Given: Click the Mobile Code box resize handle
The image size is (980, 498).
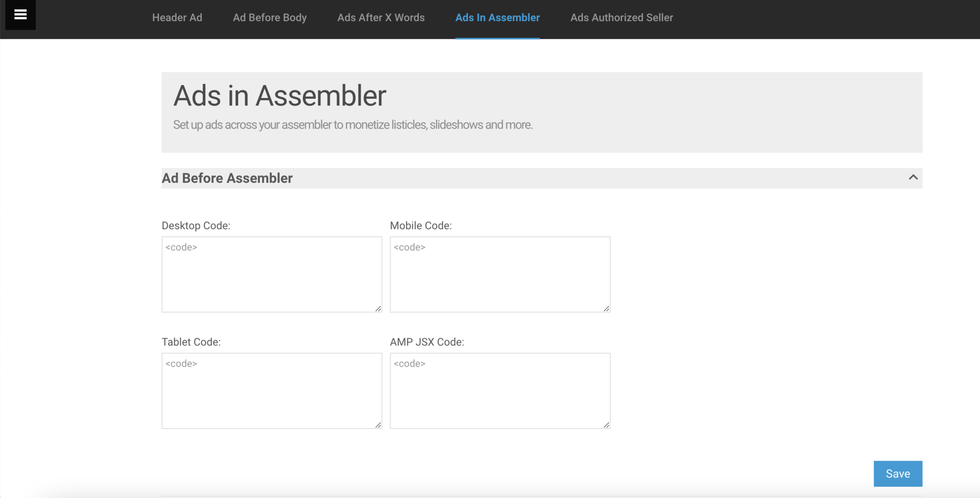Looking at the screenshot, I should (x=606, y=308).
